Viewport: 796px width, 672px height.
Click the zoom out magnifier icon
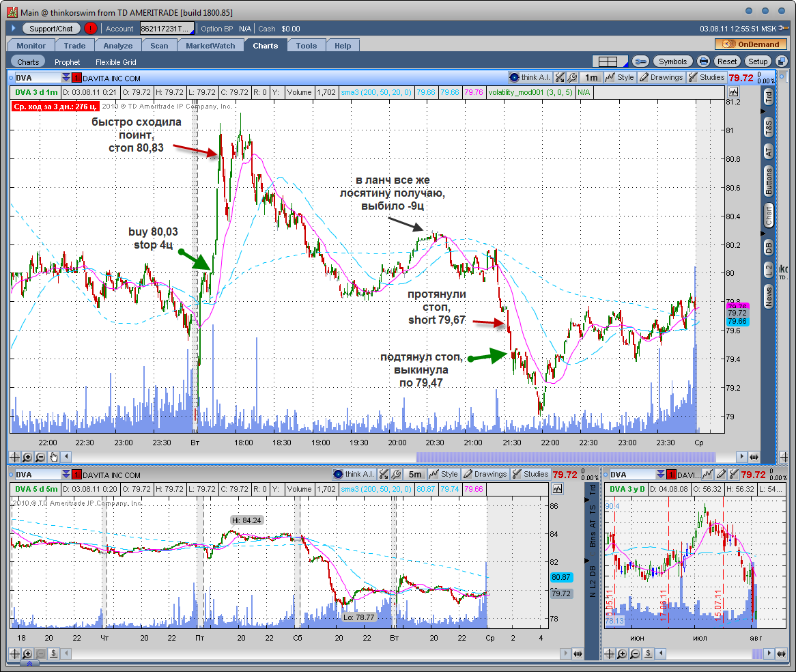click(x=40, y=457)
